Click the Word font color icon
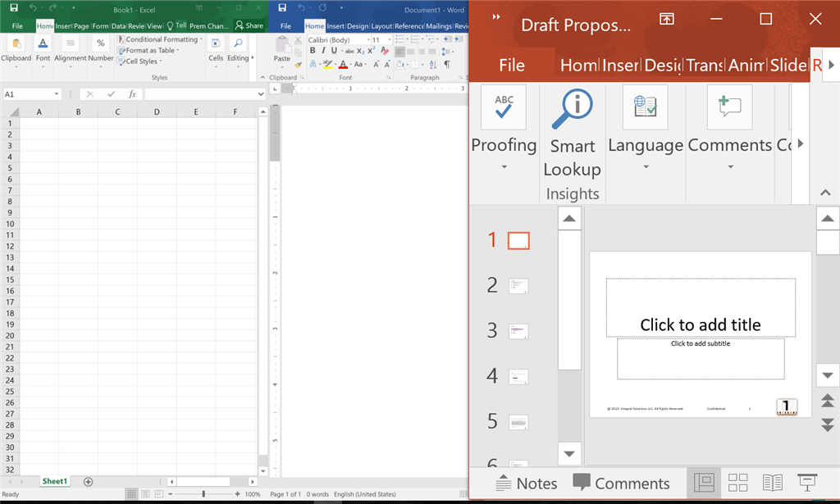Viewport: 840px width, 504px height. click(344, 64)
